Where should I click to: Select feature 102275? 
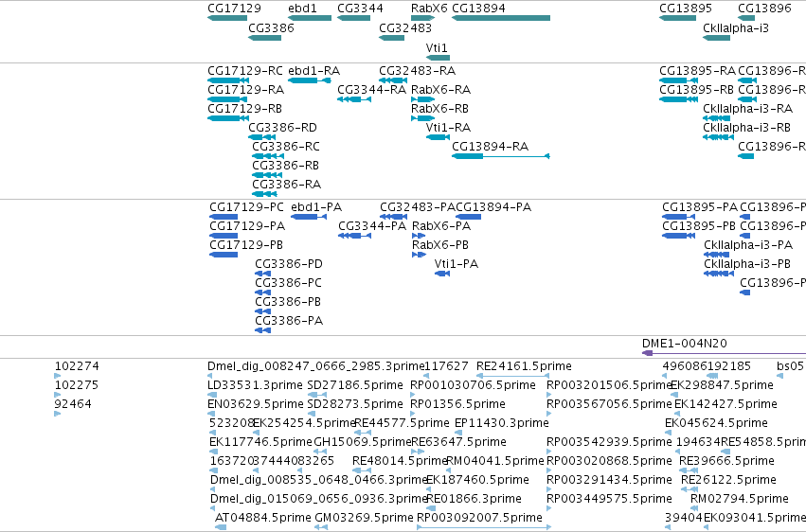[x=57, y=395]
